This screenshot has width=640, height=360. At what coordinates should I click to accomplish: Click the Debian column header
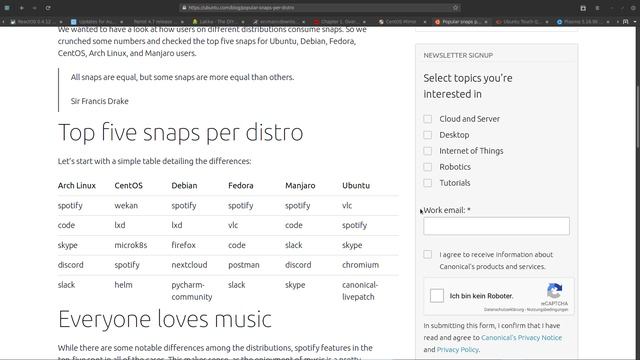(184, 185)
